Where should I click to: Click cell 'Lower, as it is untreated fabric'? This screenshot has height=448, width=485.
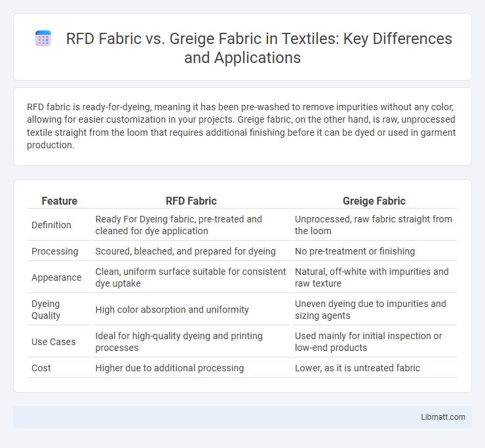pos(374,368)
